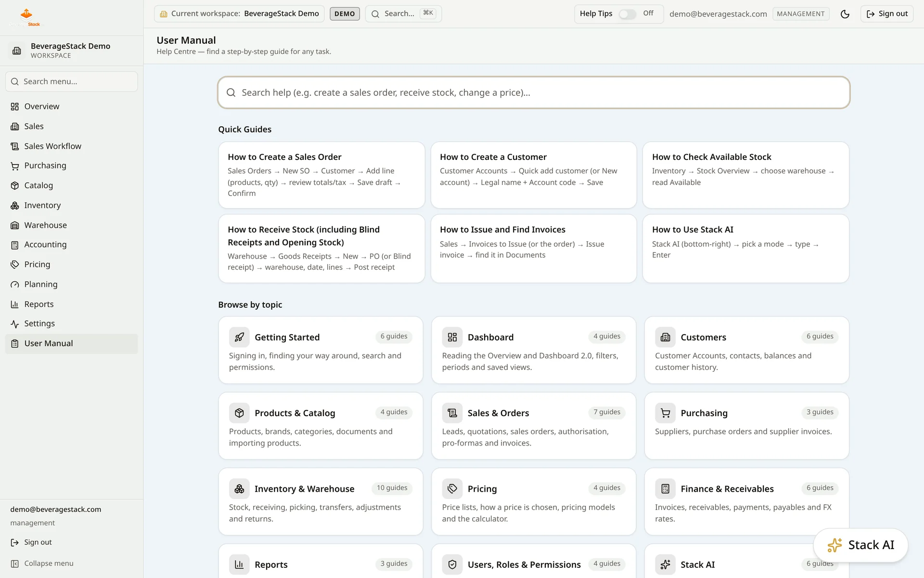Open How to Use Stack AI guide
924x578 pixels.
pos(746,249)
